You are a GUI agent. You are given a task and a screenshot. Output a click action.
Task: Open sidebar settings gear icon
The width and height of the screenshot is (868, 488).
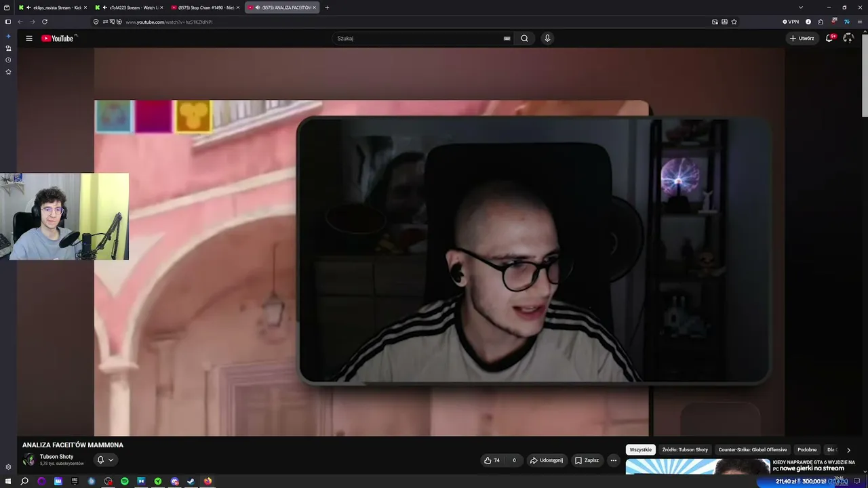[x=8, y=467]
